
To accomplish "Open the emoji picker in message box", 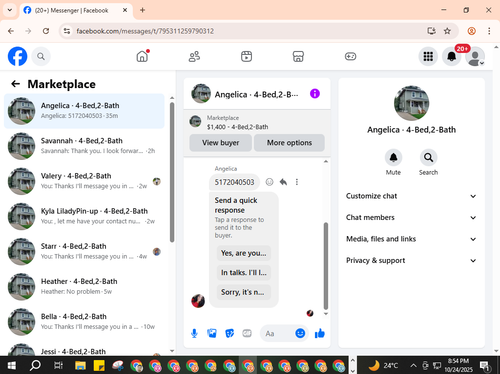I will pyautogui.click(x=300, y=333).
